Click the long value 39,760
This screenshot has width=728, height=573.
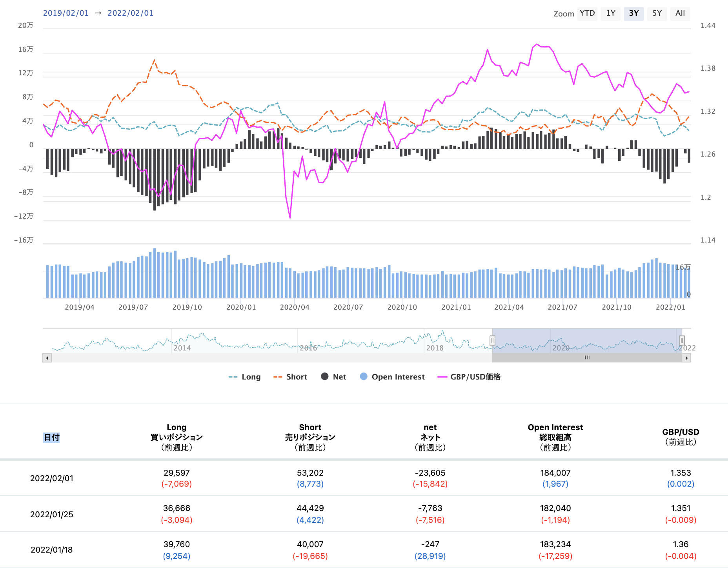177,544
